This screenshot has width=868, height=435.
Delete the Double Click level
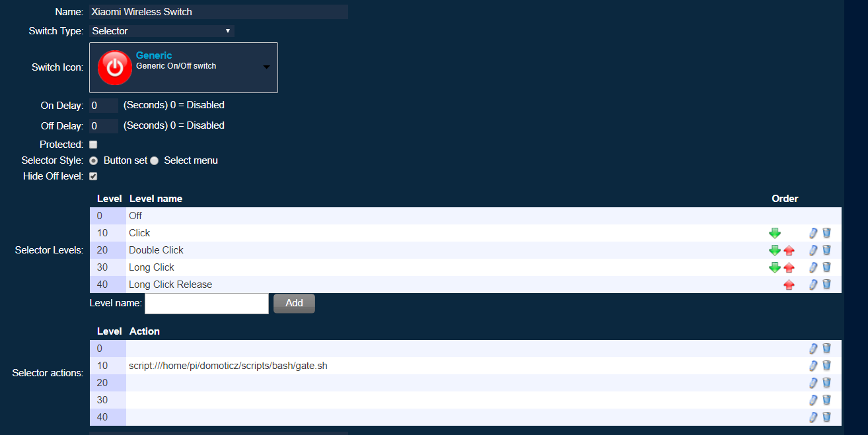(x=826, y=250)
